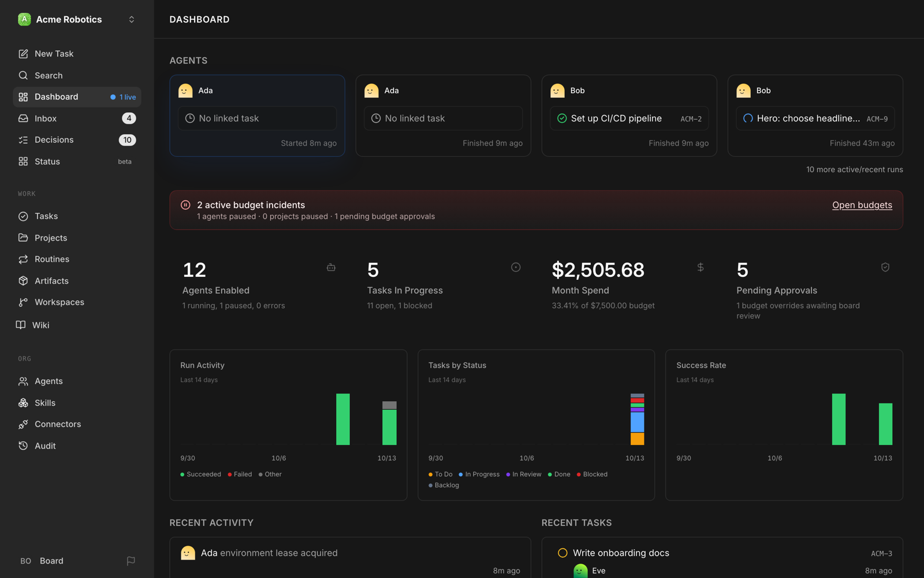Click the shield icon on Pending Approvals
Image resolution: width=924 pixels, height=578 pixels.
pyautogui.click(x=885, y=267)
